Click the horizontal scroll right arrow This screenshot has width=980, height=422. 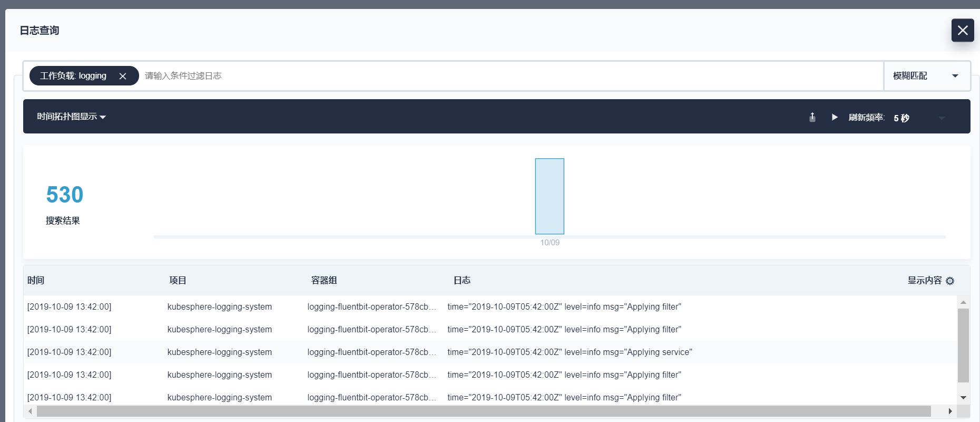coord(950,411)
